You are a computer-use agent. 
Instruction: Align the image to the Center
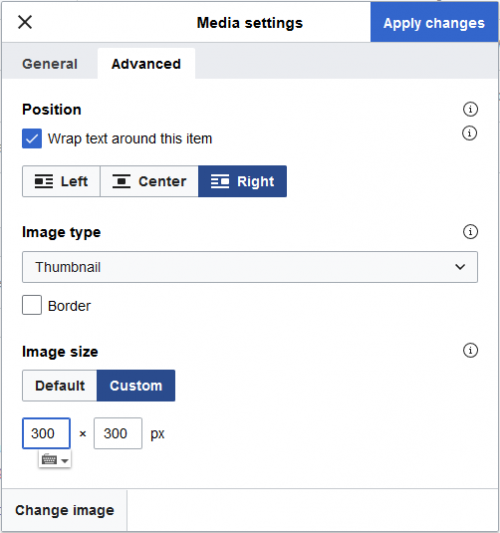pos(149,182)
